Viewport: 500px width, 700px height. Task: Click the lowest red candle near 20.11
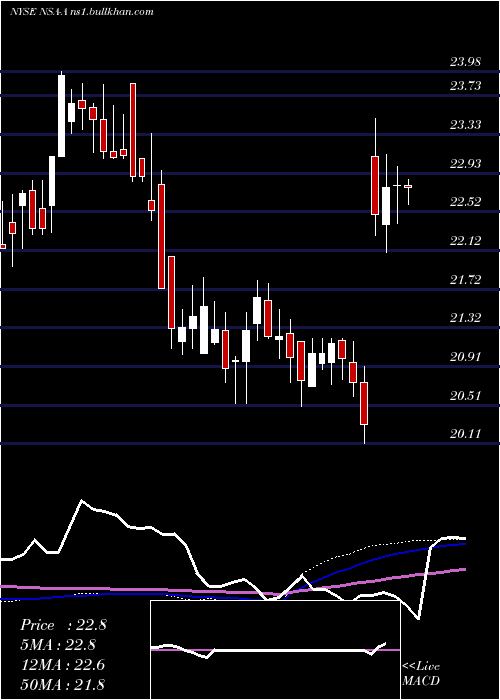point(364,404)
